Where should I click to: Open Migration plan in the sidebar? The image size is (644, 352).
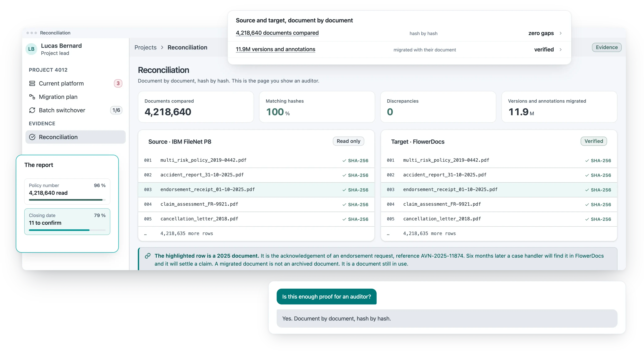pyautogui.click(x=75, y=97)
